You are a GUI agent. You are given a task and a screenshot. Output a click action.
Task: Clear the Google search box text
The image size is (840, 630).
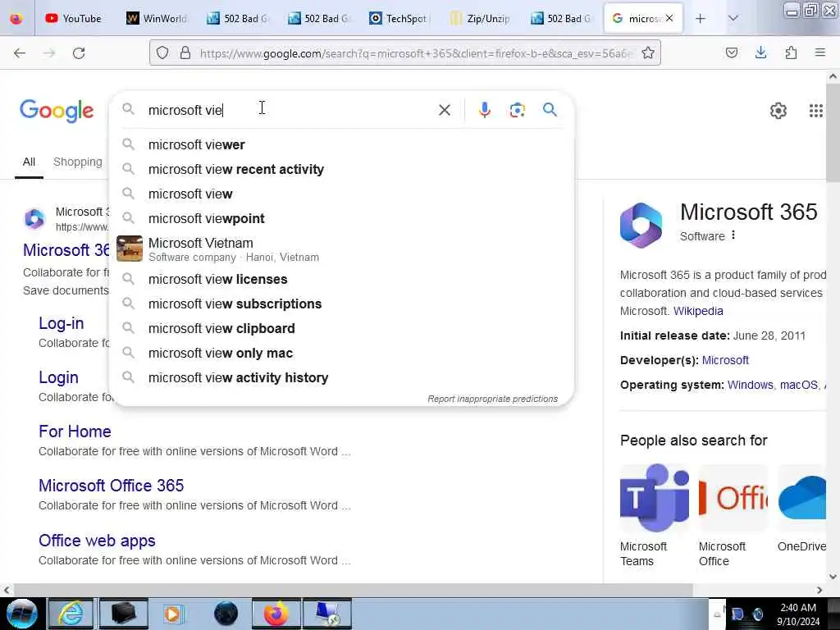point(444,110)
